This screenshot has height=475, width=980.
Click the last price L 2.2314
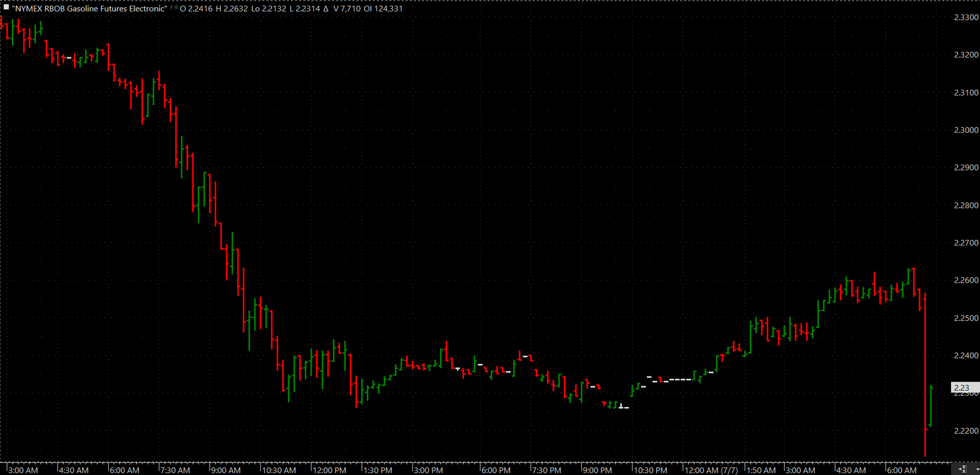[x=305, y=8]
